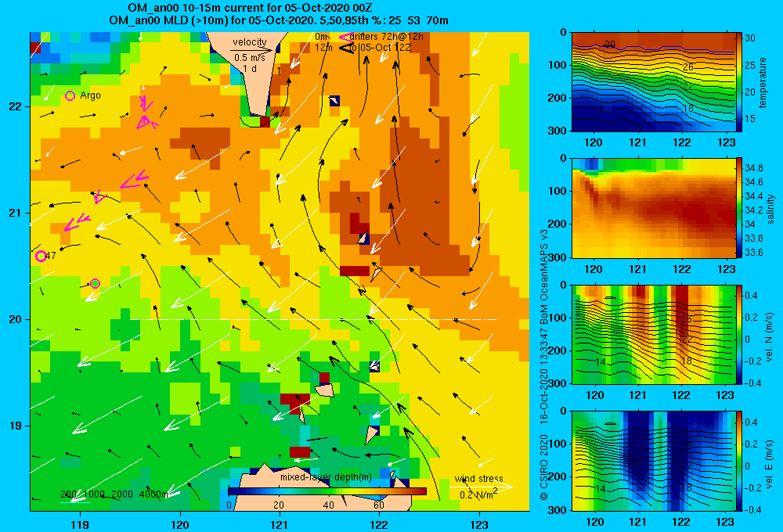This screenshot has width=783, height=532.
Task: Open the temperature section panel
Action: [653, 82]
